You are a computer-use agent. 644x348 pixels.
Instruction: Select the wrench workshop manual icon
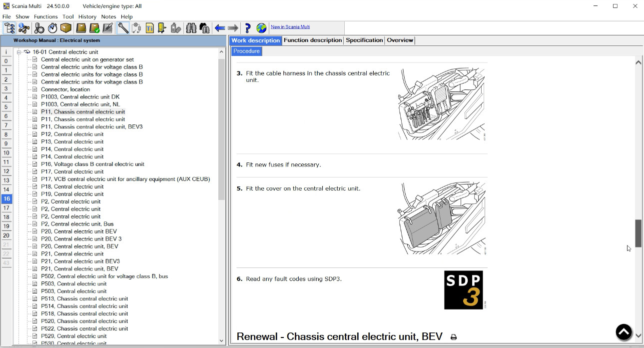(123, 28)
